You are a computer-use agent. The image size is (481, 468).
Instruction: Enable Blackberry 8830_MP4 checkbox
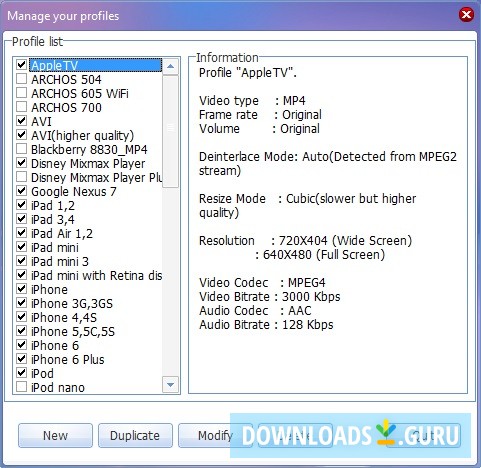point(22,149)
